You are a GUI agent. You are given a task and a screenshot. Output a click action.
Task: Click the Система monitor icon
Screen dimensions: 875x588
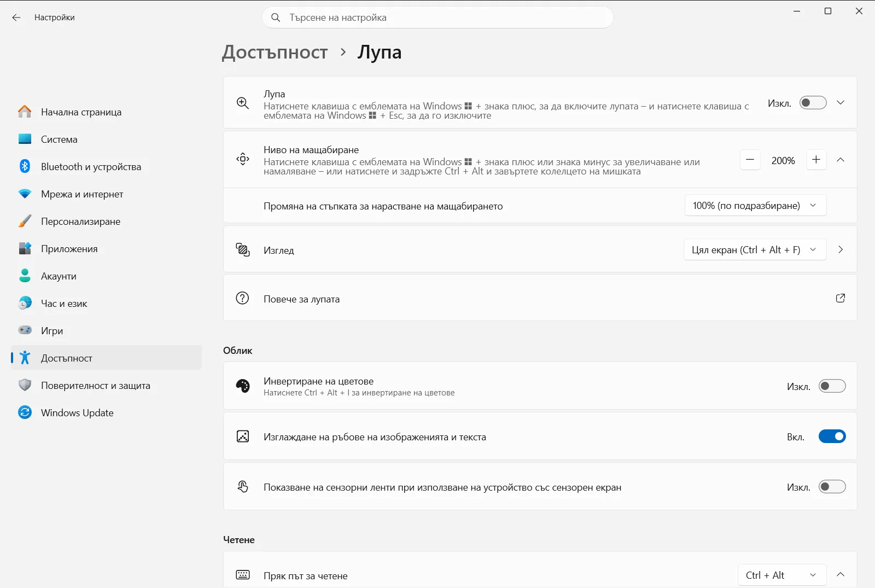[25, 139]
